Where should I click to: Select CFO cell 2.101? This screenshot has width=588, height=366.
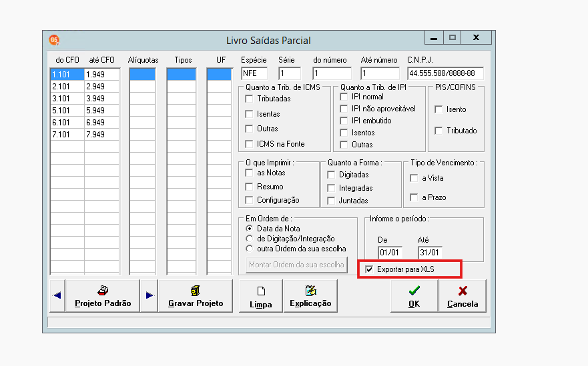point(67,86)
